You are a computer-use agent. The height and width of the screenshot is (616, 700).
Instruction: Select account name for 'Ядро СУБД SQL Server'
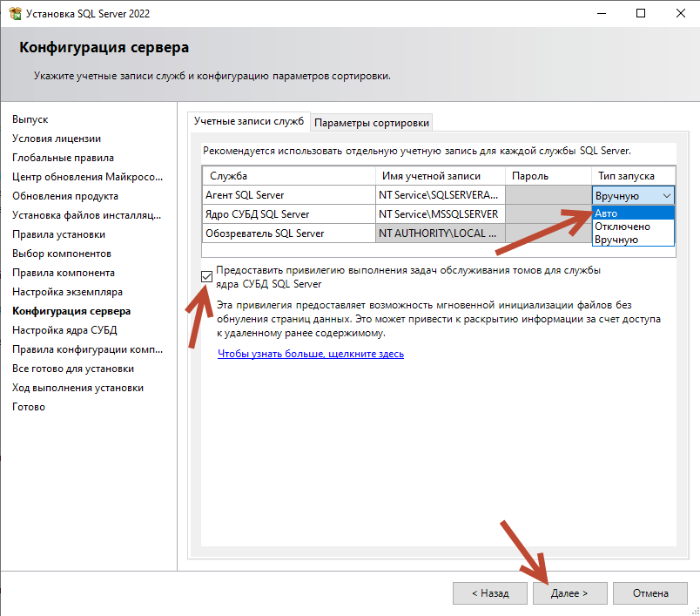[x=439, y=214]
